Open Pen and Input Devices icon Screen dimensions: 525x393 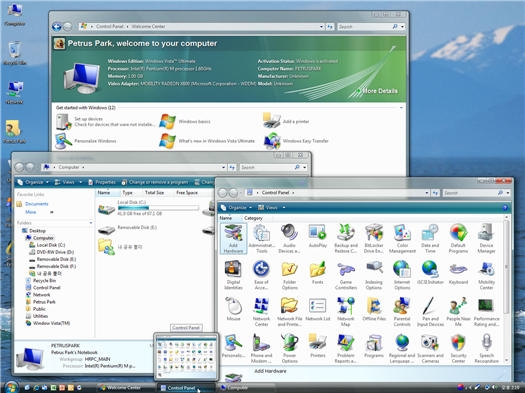pyautogui.click(x=430, y=312)
